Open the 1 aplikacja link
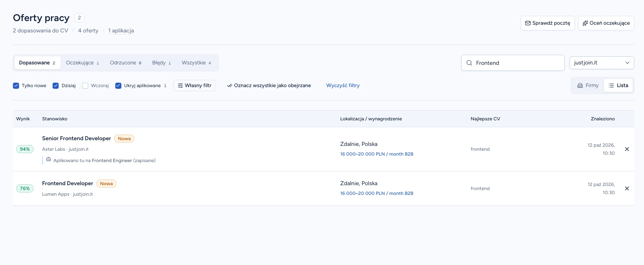The width and height of the screenshot is (644, 265). click(121, 31)
